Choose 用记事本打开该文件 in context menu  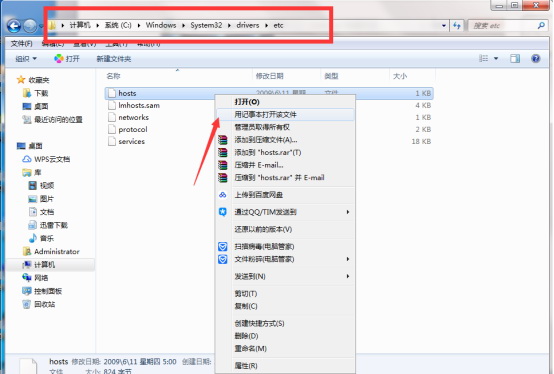[x=285, y=114]
